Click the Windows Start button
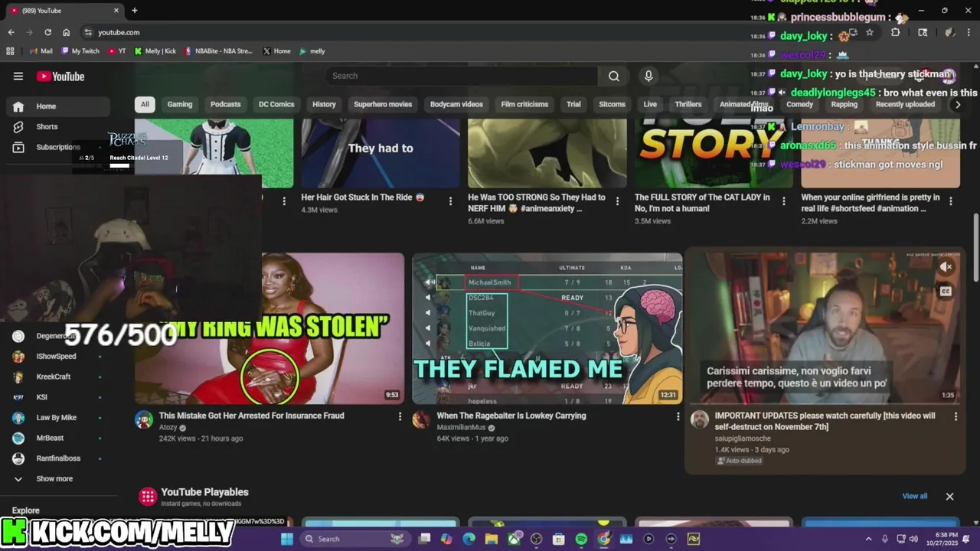The image size is (980, 551). point(287,539)
